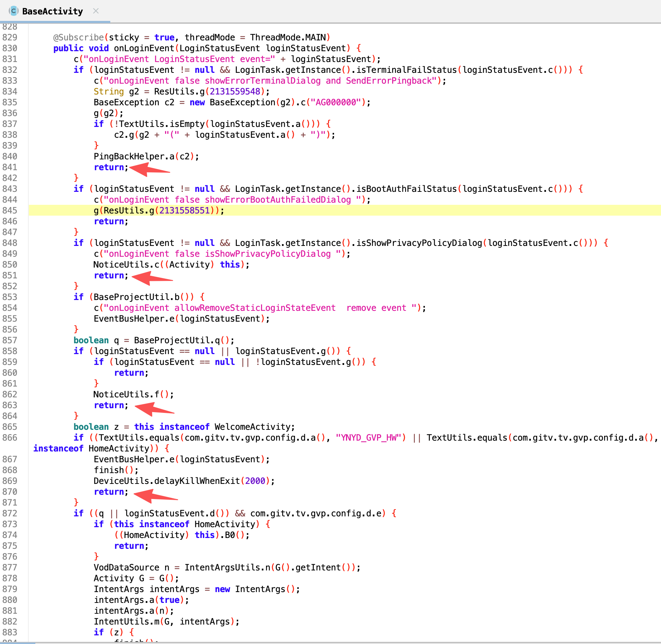This screenshot has height=644, width=661.
Task: Select the BaseActivity editor tab
Action: (x=52, y=11)
